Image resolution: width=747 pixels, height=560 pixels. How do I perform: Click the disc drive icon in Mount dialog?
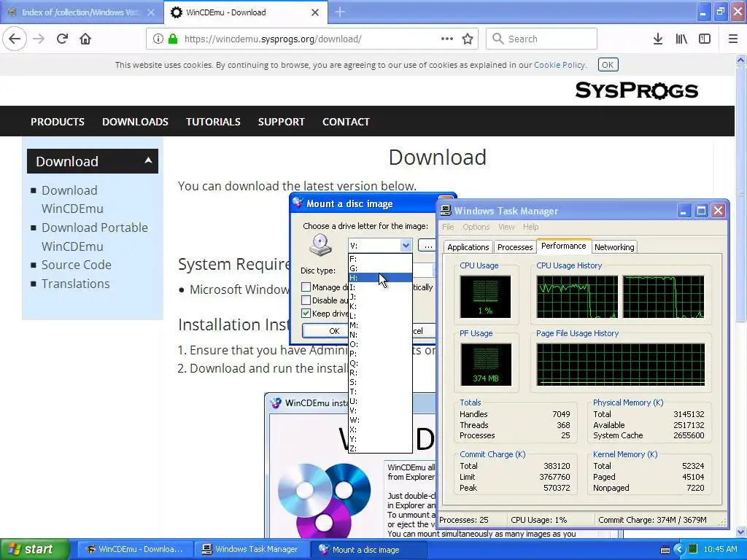coord(321,245)
